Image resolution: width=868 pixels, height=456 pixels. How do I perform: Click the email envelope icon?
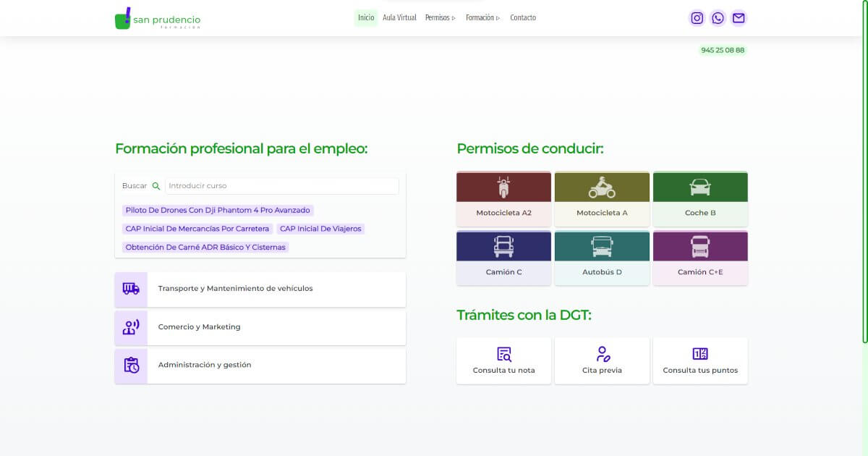click(739, 18)
